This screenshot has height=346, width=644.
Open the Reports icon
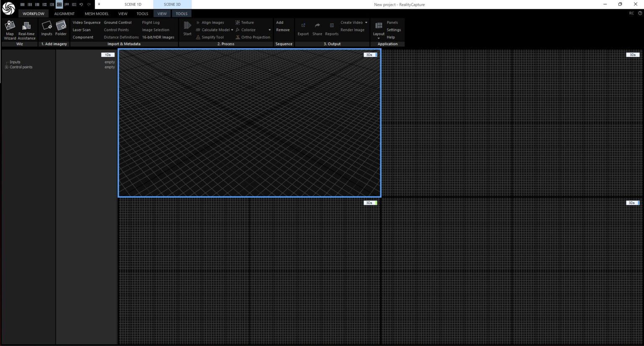tap(332, 26)
